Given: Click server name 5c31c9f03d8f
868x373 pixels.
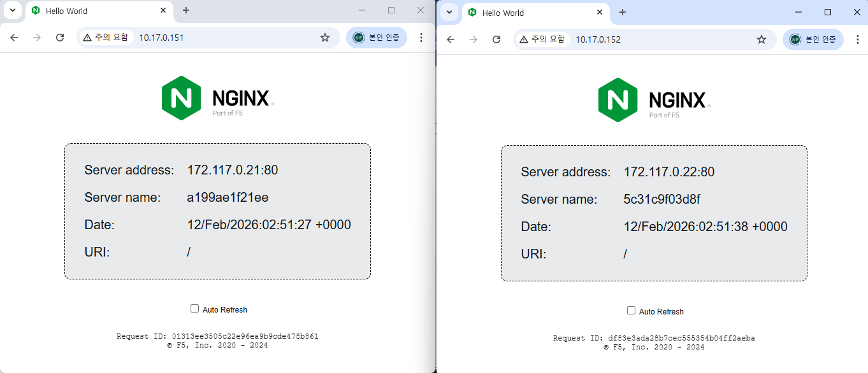Looking at the screenshot, I should tap(662, 199).
